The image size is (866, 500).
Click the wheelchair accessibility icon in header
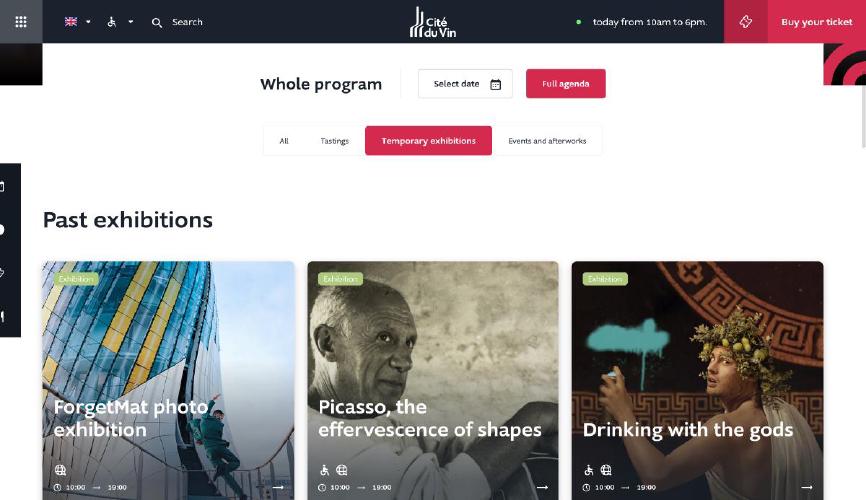pyautogui.click(x=112, y=22)
